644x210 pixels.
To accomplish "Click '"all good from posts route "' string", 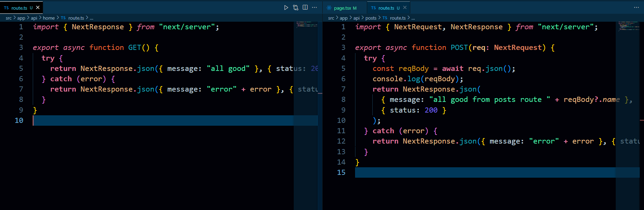I will coord(490,99).
